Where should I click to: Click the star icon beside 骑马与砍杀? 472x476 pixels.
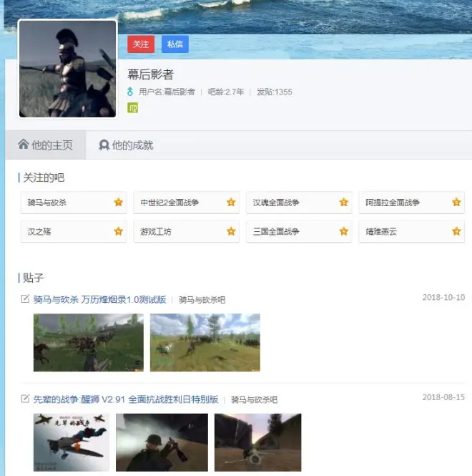pyautogui.click(x=118, y=203)
